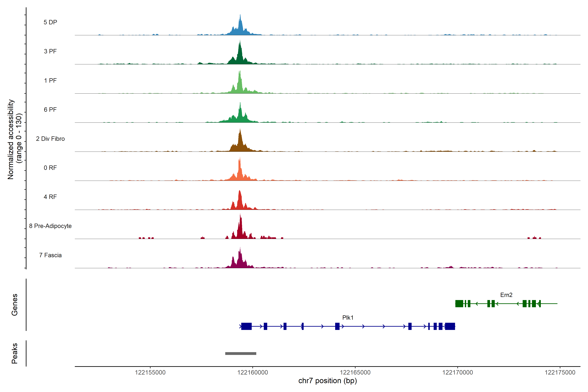Click the 0 RF track label
588x392 pixels.
(x=50, y=168)
